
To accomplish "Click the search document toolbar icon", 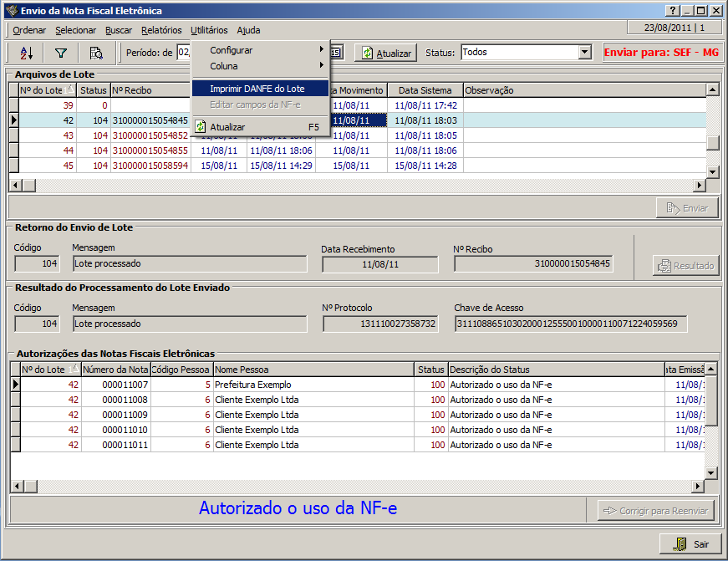I will [96, 53].
